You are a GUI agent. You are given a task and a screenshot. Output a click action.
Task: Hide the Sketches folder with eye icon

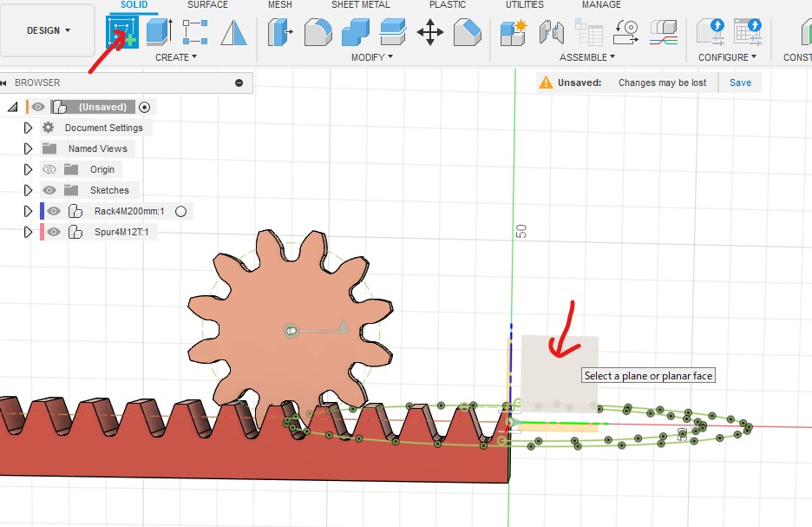click(x=49, y=190)
